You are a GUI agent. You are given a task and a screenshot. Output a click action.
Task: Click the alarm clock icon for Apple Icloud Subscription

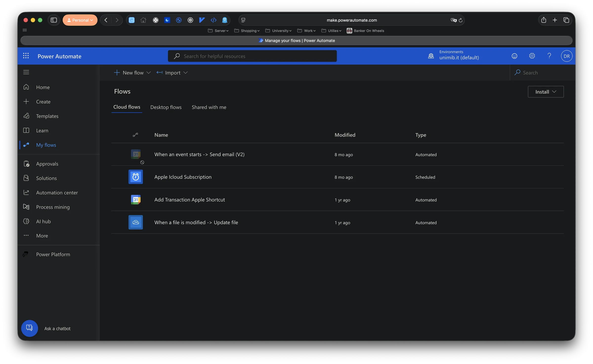tap(136, 177)
